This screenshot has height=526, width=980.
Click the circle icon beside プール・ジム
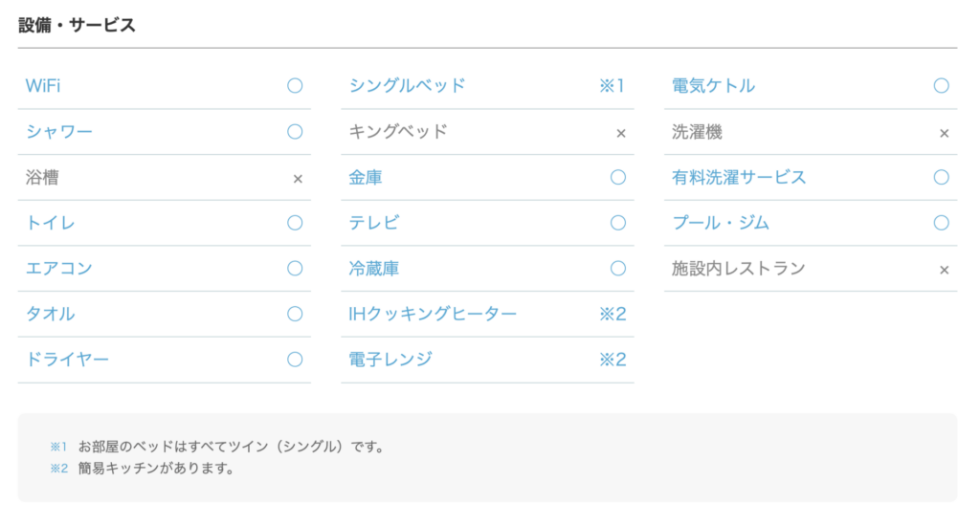click(x=942, y=223)
